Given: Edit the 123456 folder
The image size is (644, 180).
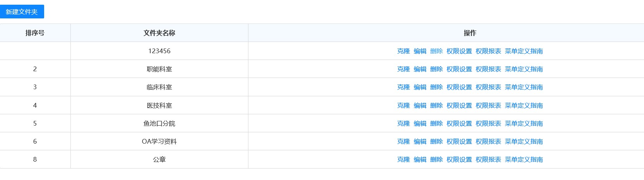Looking at the screenshot, I should (420, 51).
